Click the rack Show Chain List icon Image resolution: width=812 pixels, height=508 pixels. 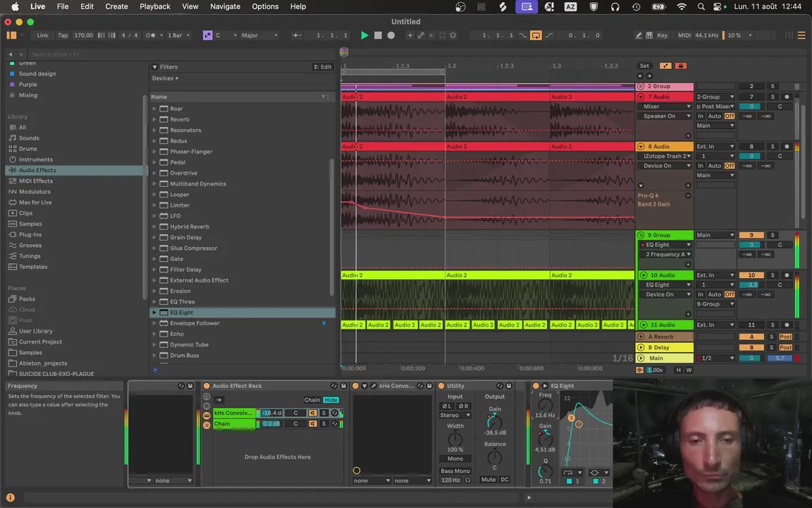pos(207,425)
